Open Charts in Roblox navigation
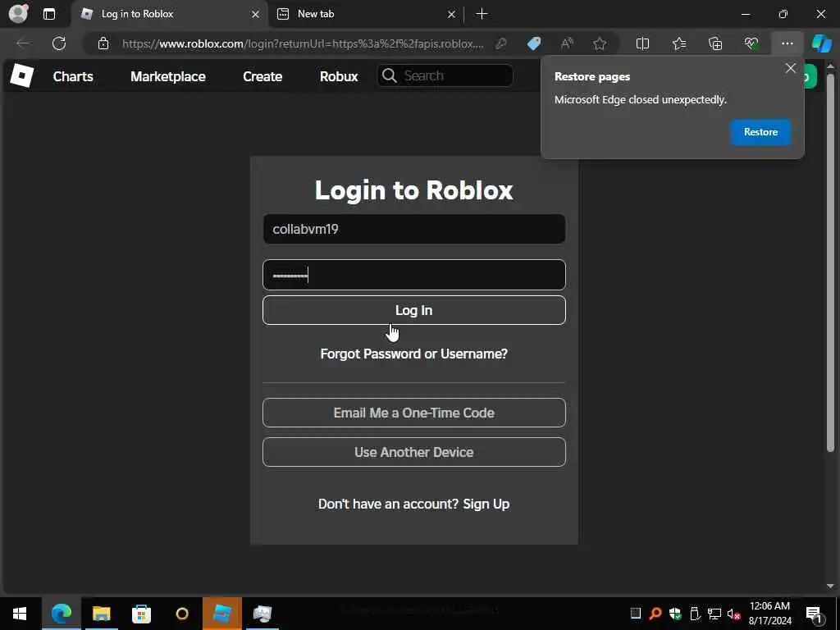Screen dimensions: 840x630 click(x=73, y=76)
